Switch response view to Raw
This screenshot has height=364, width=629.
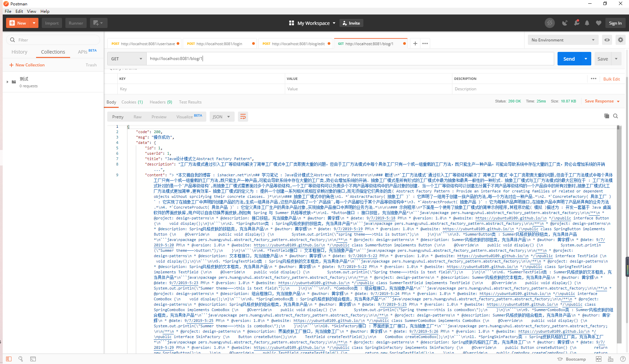coord(137,117)
